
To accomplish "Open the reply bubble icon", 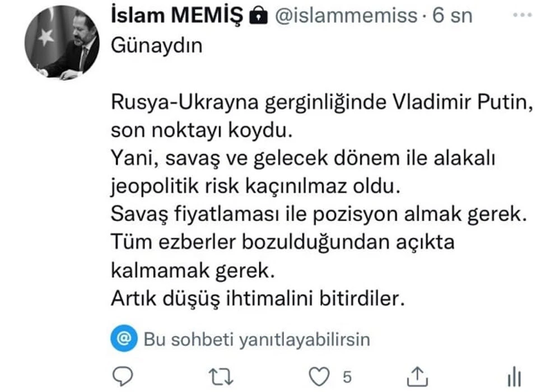I will click(x=123, y=376).
